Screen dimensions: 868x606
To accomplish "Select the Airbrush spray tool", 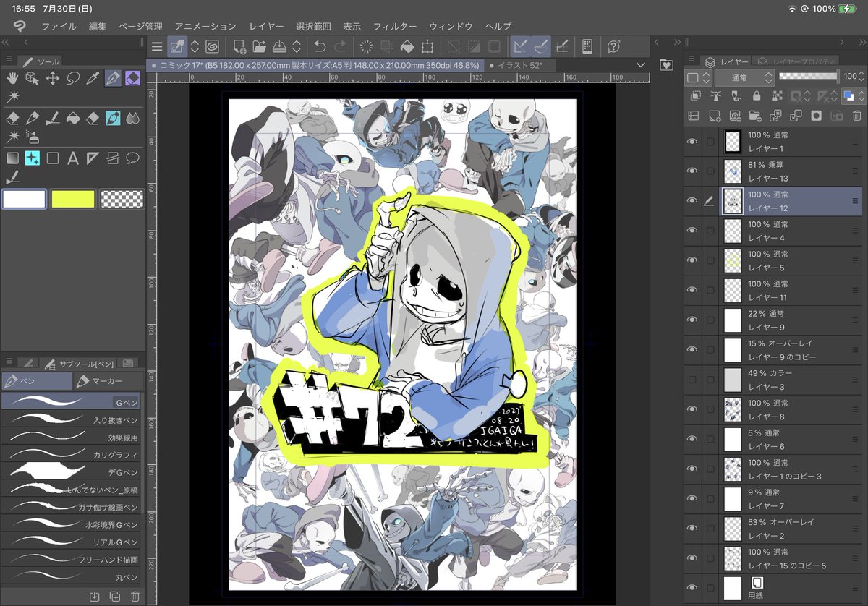I will point(32,136).
